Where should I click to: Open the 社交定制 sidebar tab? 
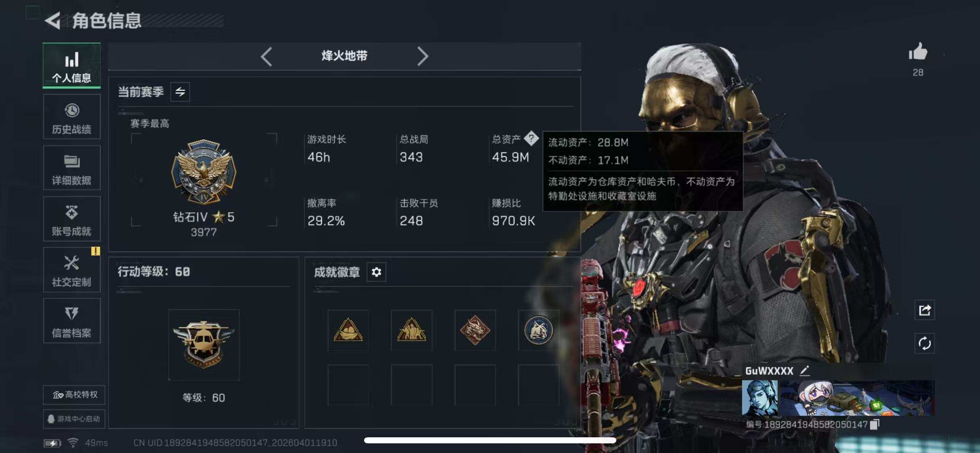(x=72, y=270)
